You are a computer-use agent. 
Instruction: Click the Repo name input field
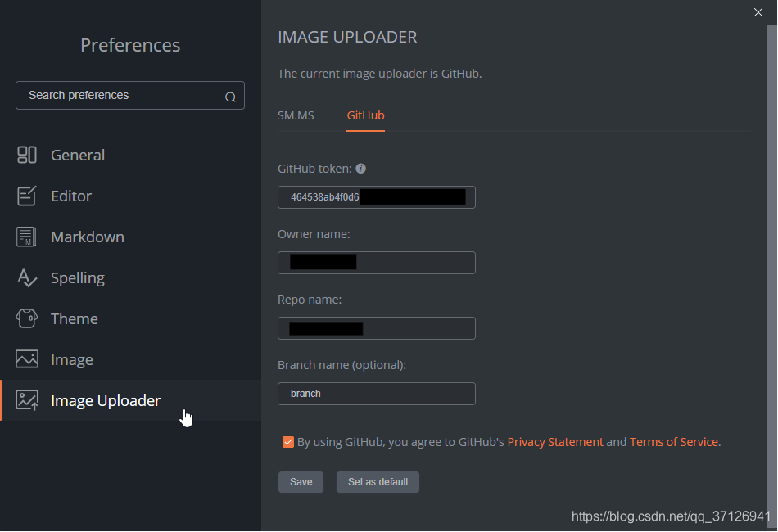pyautogui.click(x=377, y=328)
